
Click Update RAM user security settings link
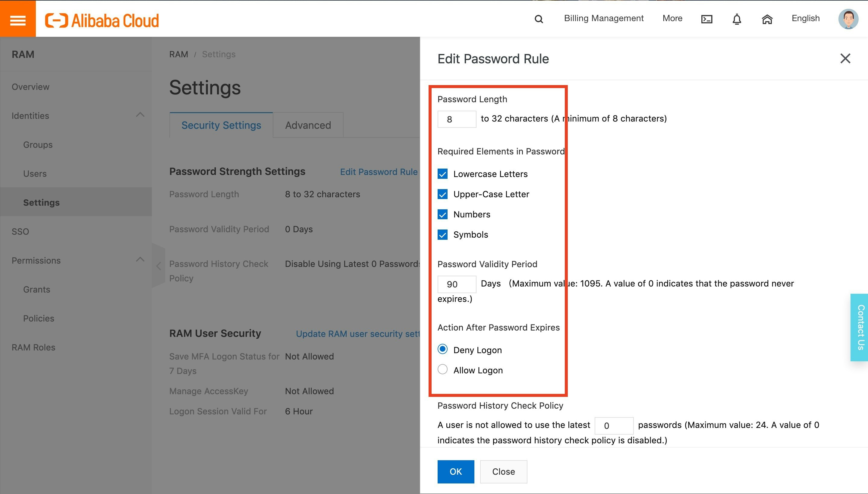pyautogui.click(x=358, y=334)
